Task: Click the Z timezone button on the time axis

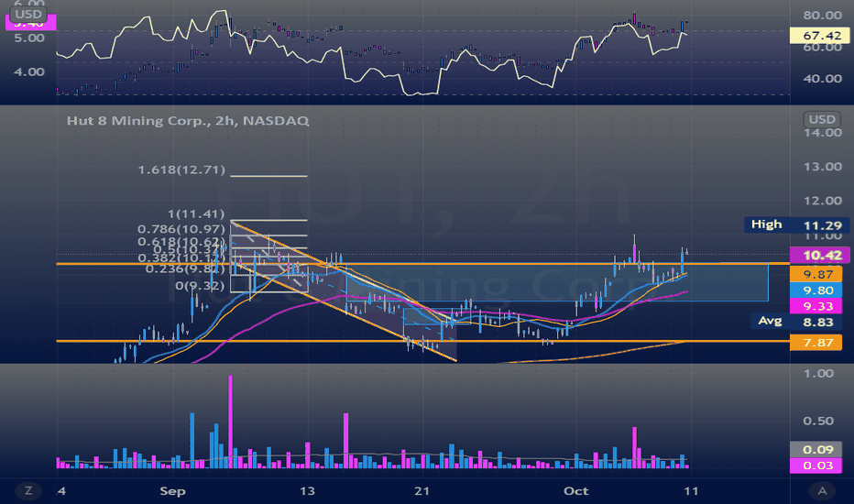Action: [x=27, y=491]
